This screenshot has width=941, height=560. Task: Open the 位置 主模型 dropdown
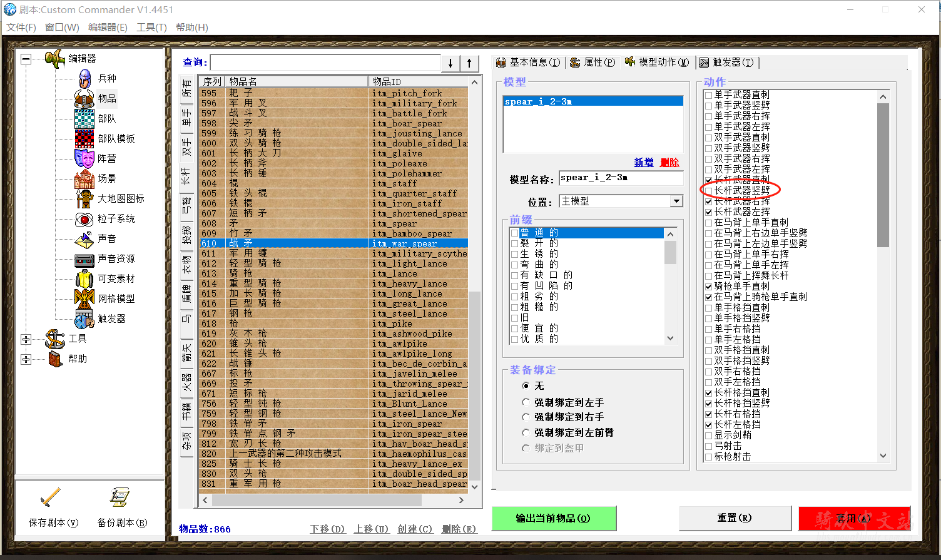click(x=676, y=201)
